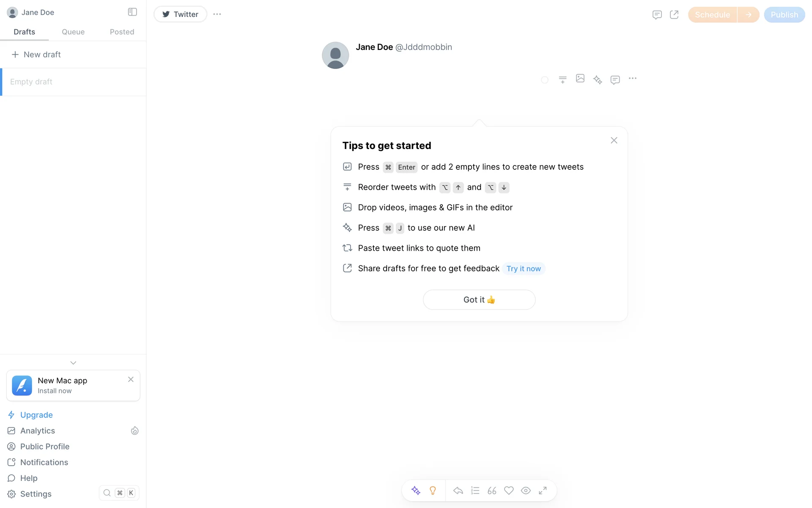
Task: Click the heart icon in bottom toolbar
Action: [x=509, y=490]
